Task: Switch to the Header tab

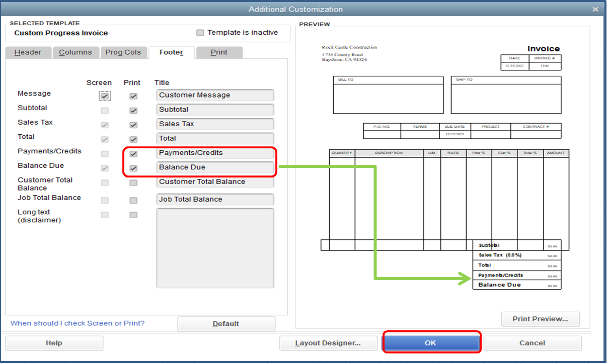Action: click(x=28, y=52)
